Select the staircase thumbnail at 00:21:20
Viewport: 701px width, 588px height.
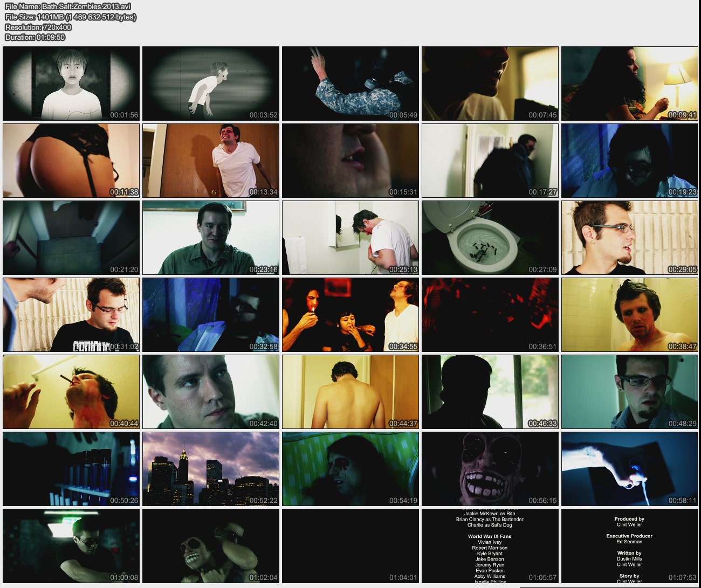click(71, 237)
